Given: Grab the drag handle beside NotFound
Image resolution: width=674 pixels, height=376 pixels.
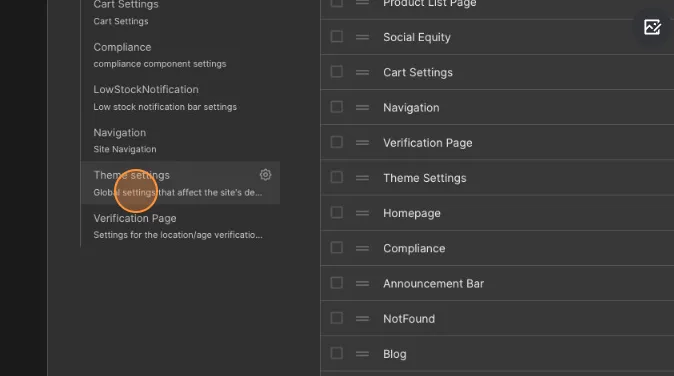Looking at the screenshot, I should click(x=362, y=319).
